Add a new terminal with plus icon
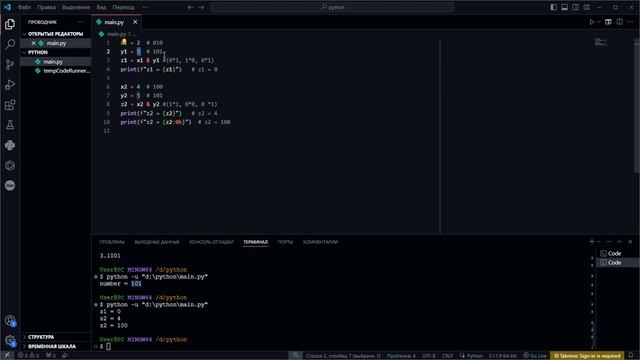Image resolution: width=640 pixels, height=360 pixels. point(592,242)
